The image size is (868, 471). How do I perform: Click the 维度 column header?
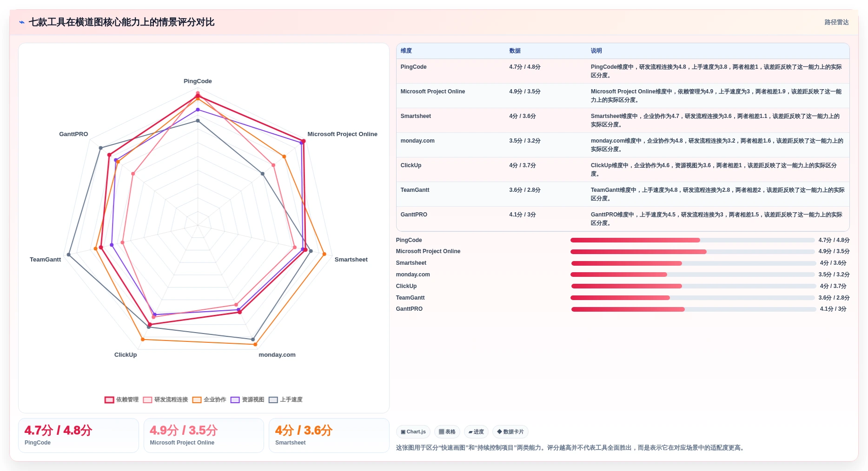click(406, 51)
